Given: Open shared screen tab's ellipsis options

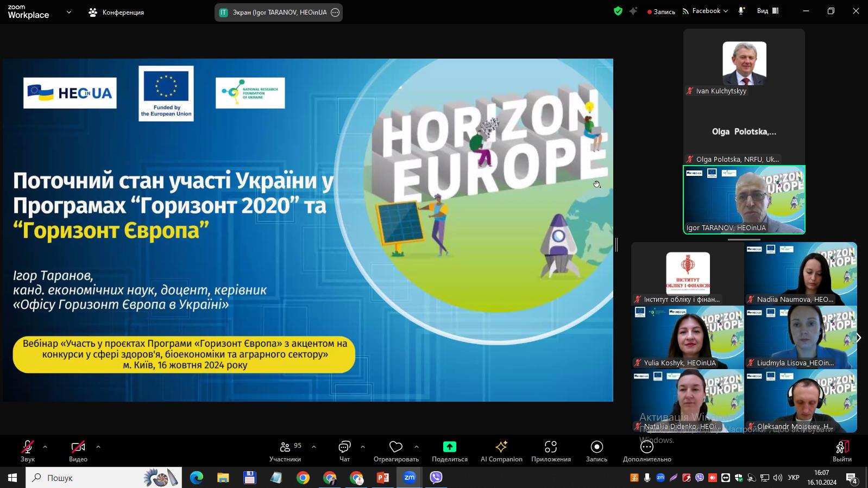Looking at the screenshot, I should (335, 12).
